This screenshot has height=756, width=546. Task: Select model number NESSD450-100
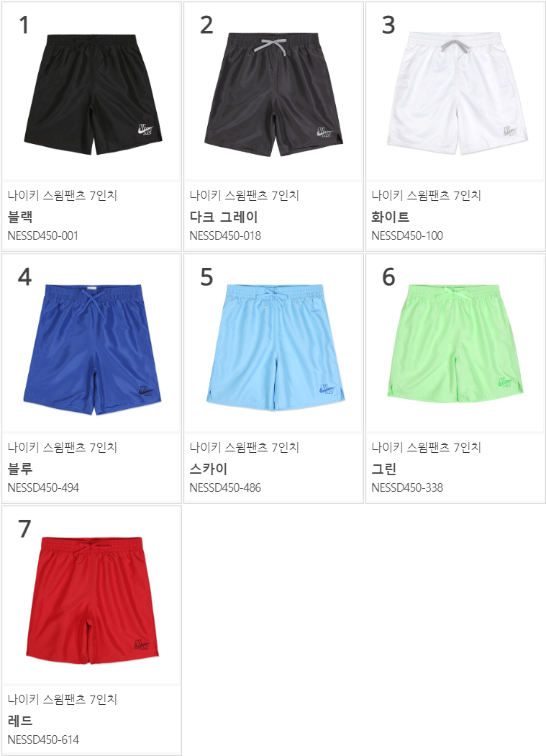407,235
